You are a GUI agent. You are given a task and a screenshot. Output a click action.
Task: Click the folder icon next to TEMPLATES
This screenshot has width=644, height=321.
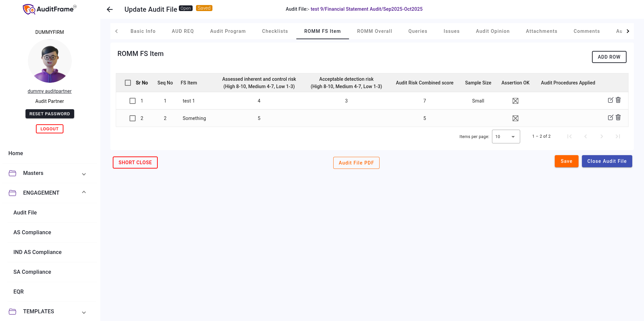[x=12, y=311]
